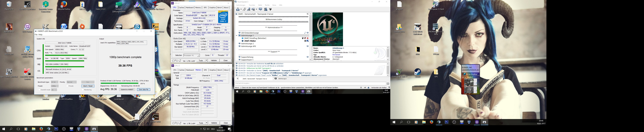Select [MdF] Walker user in channel tree
644x132 pixels.
(x=250, y=41)
